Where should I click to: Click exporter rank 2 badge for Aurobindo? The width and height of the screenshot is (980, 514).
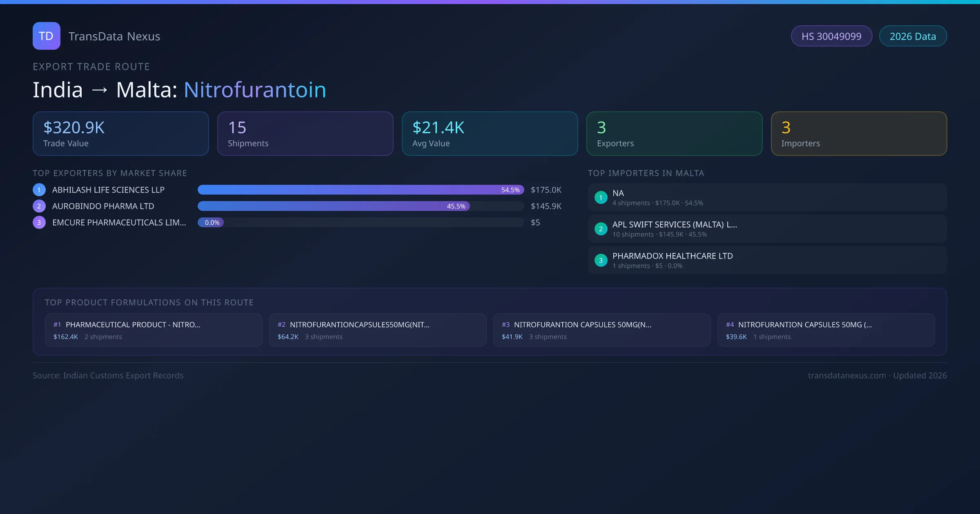point(39,206)
